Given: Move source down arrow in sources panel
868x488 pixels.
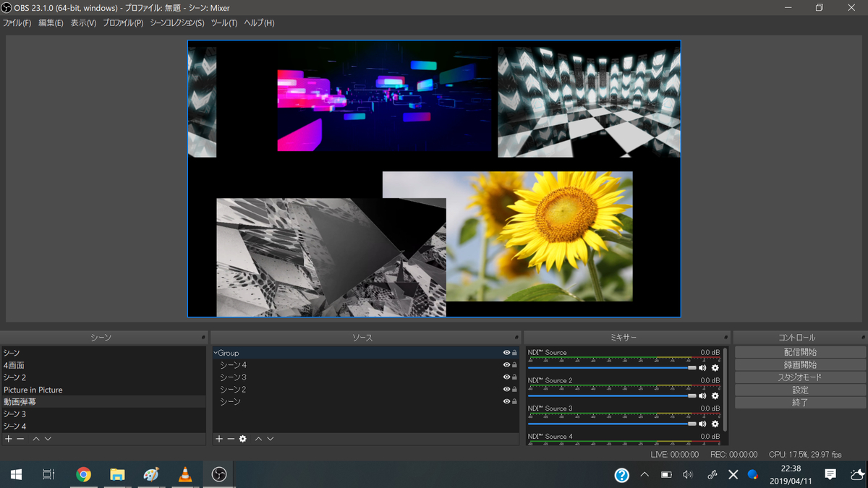Looking at the screenshot, I should (x=270, y=439).
